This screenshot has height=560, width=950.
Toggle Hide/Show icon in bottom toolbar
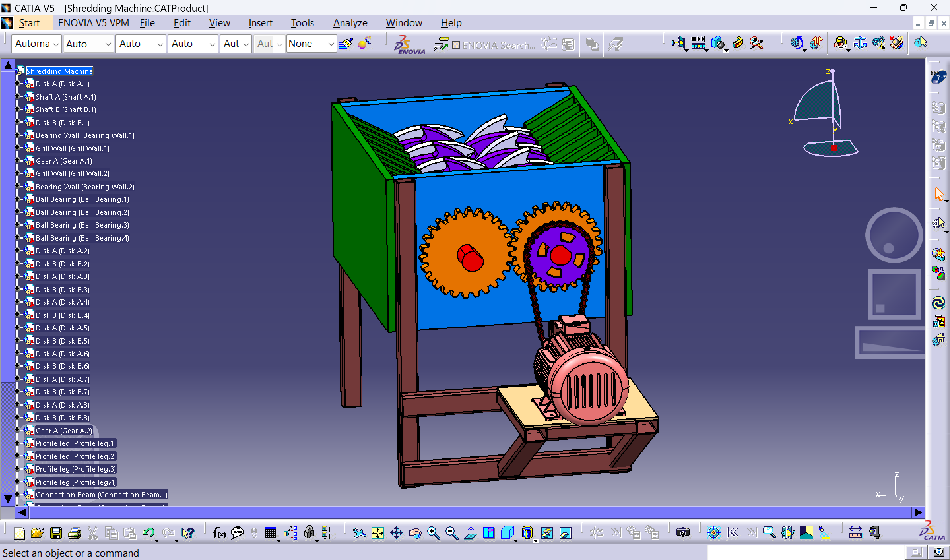point(547,532)
